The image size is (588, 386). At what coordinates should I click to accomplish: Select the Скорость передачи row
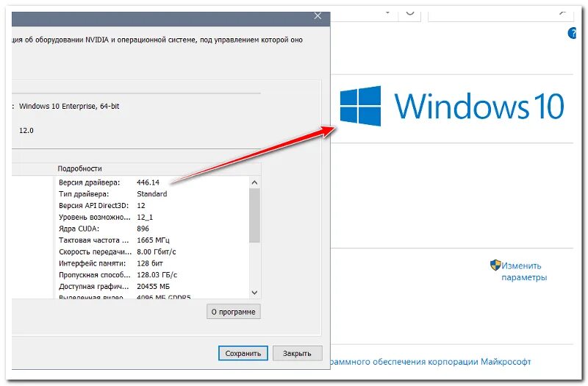[x=151, y=251]
